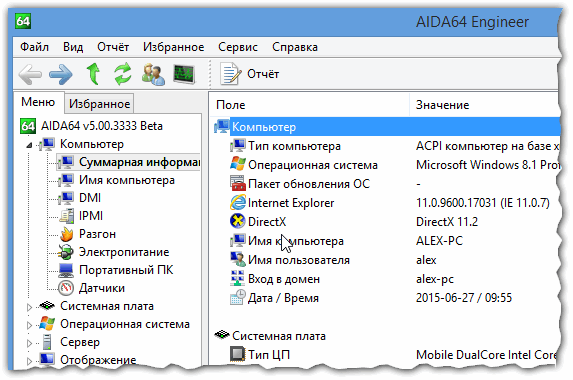Go up one level with green arrow
The image size is (573, 380).
(93, 74)
